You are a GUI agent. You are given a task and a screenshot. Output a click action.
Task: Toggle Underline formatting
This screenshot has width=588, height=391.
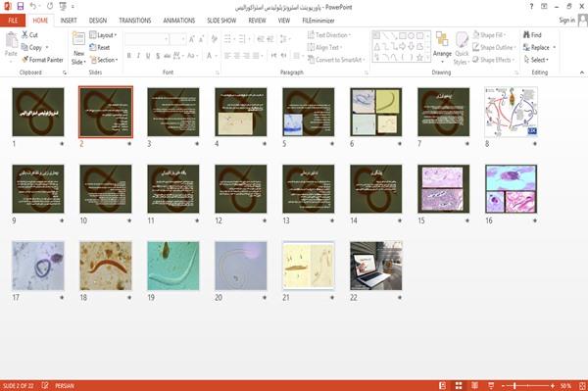148,56
